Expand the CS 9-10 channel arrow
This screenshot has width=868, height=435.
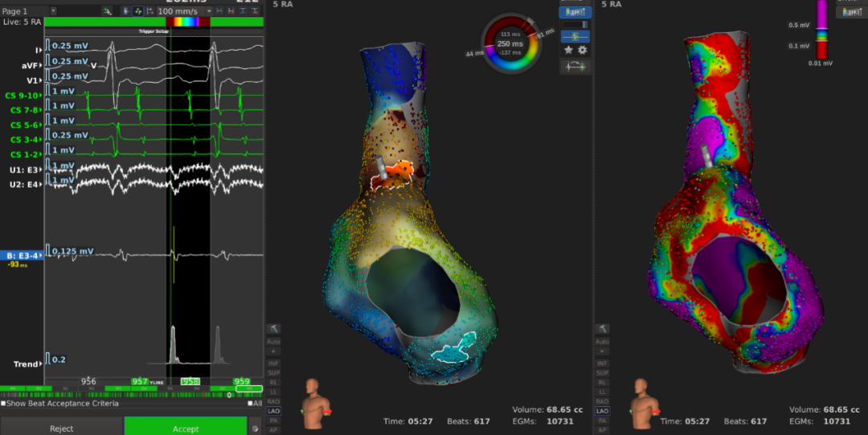point(40,96)
